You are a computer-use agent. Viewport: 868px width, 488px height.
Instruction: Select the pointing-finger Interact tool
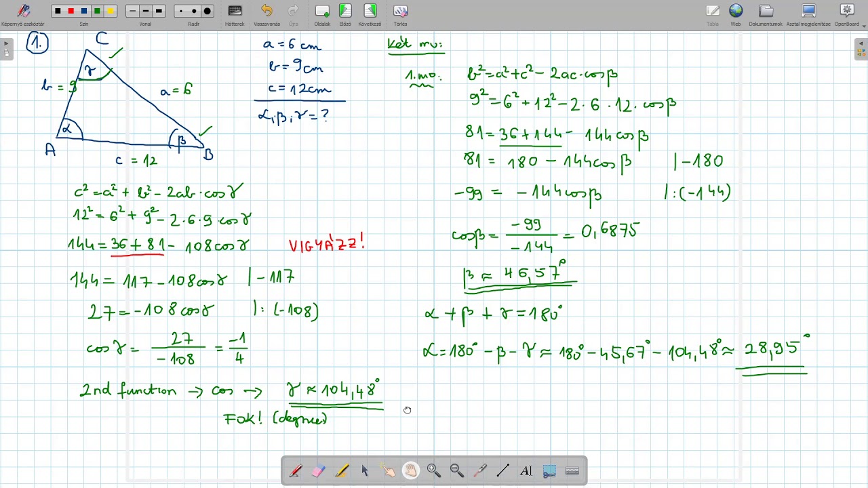click(x=388, y=471)
